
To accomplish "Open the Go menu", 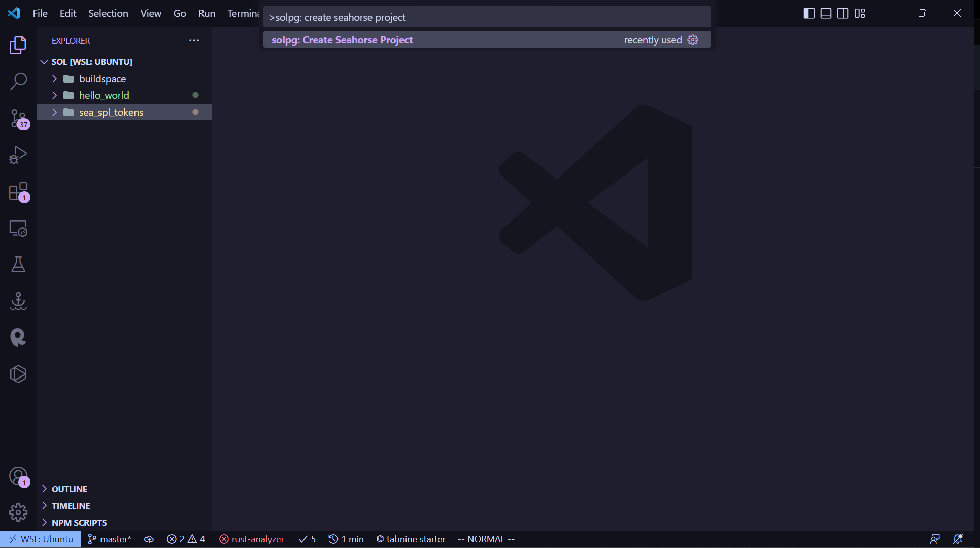I will pyautogui.click(x=179, y=13).
